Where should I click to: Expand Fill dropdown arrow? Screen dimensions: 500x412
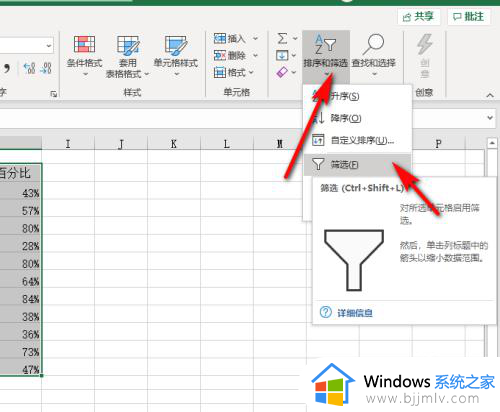[294, 55]
